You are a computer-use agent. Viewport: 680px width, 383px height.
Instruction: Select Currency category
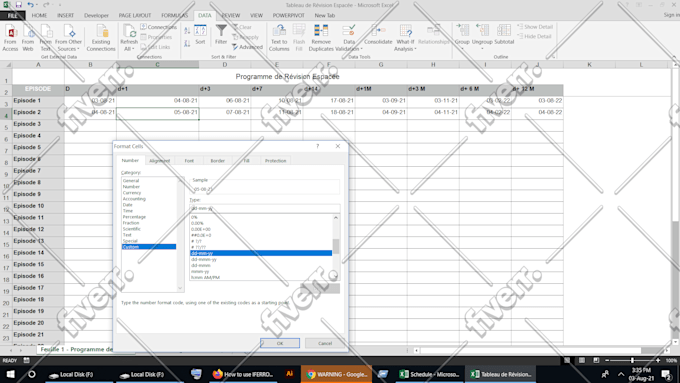pyautogui.click(x=132, y=193)
